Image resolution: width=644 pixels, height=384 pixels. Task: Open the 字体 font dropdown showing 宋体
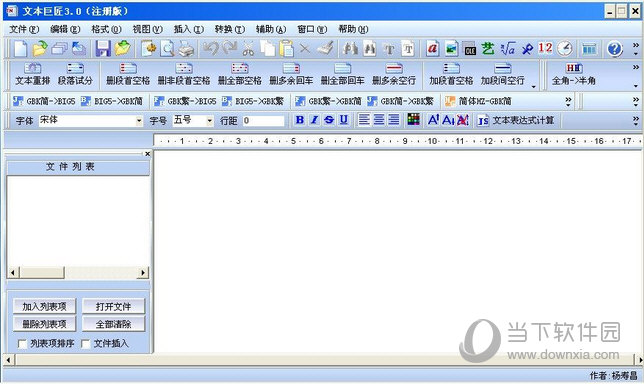139,121
